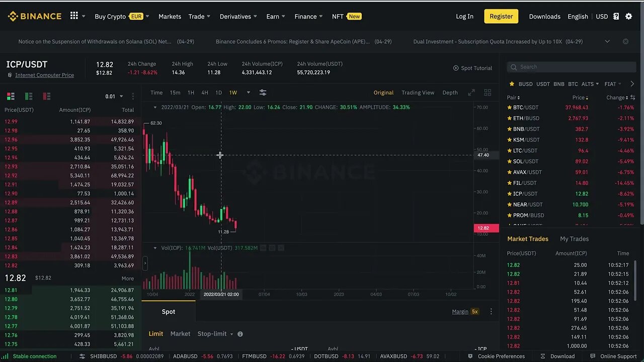The height and width of the screenshot is (362, 644).
Task: Switch to My Trades tab
Action: coord(574,239)
